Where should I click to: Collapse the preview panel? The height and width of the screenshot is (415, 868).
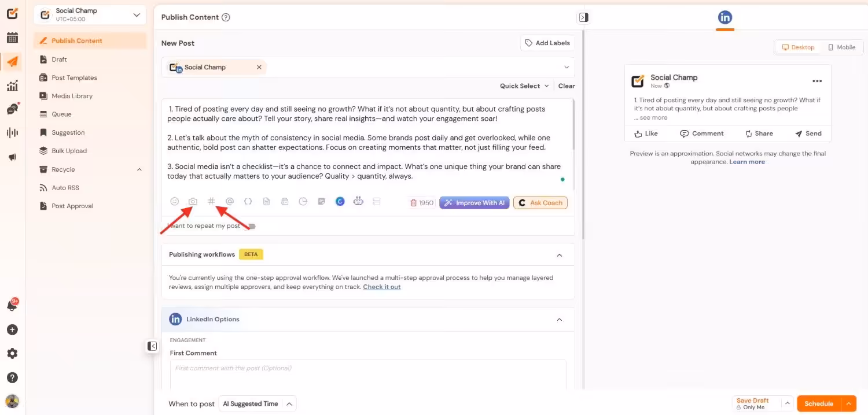coord(583,17)
